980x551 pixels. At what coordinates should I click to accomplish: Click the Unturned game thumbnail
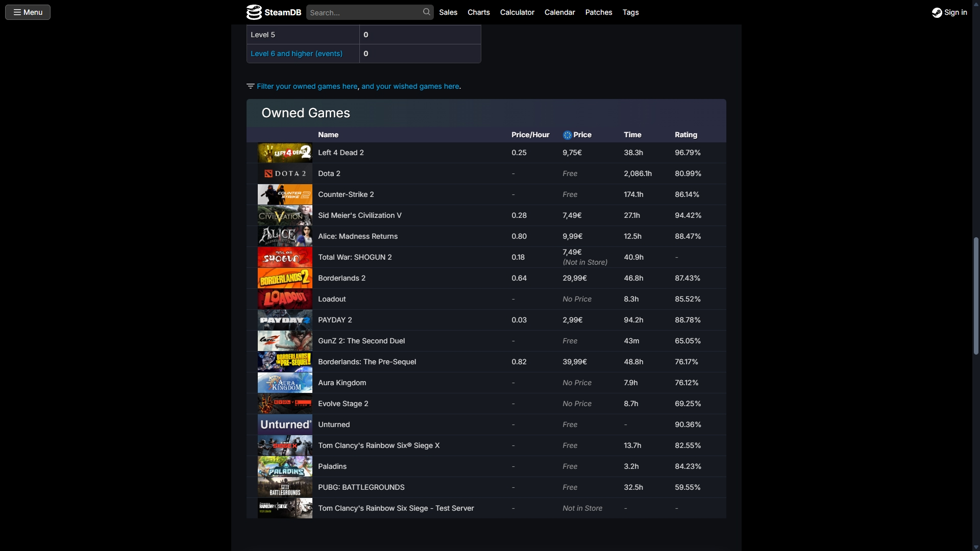pos(285,424)
